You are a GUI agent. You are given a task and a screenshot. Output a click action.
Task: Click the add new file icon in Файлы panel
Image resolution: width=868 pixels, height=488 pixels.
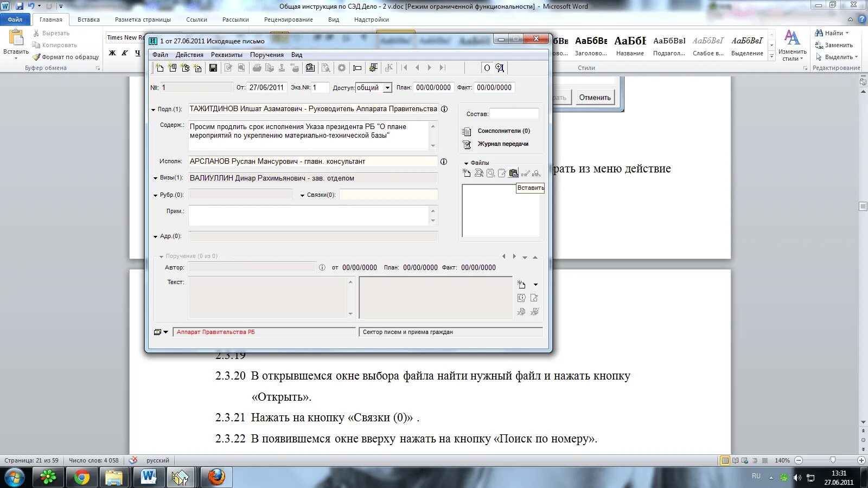click(x=467, y=173)
